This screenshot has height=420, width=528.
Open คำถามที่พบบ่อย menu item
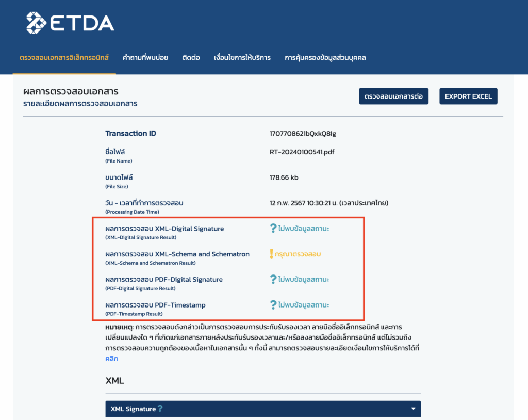[145, 58]
